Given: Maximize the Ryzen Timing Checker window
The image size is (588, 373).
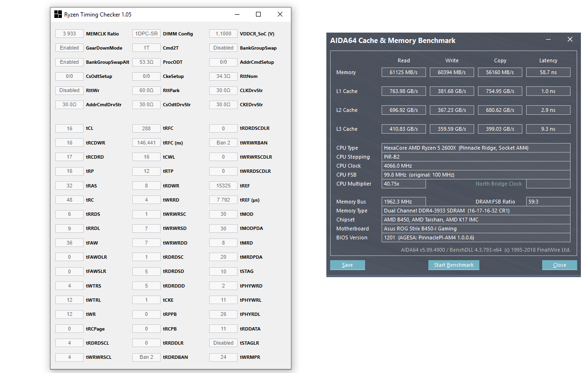Looking at the screenshot, I should click(258, 14).
